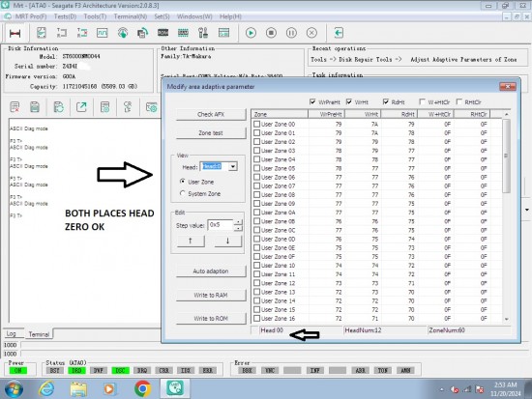
Task: Increase the Step value with up spinner
Action: click(238, 222)
